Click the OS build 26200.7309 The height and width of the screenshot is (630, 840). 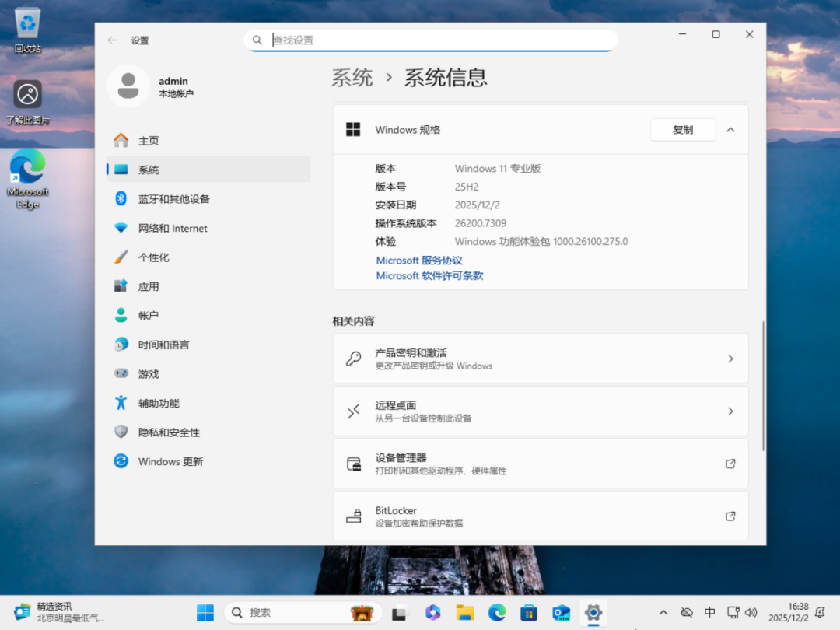(481, 223)
